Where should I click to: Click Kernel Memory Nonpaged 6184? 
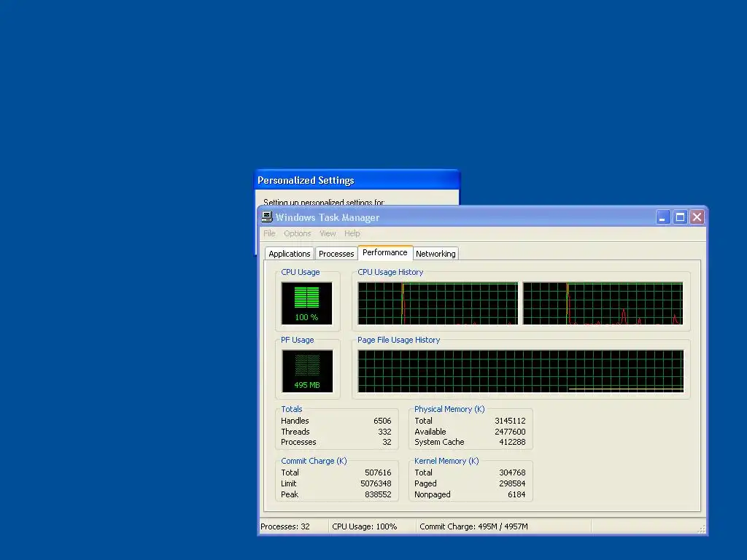click(x=516, y=495)
